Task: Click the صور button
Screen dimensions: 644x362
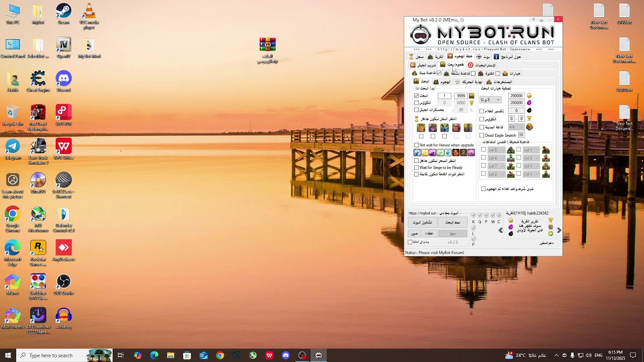Action: tap(414, 233)
